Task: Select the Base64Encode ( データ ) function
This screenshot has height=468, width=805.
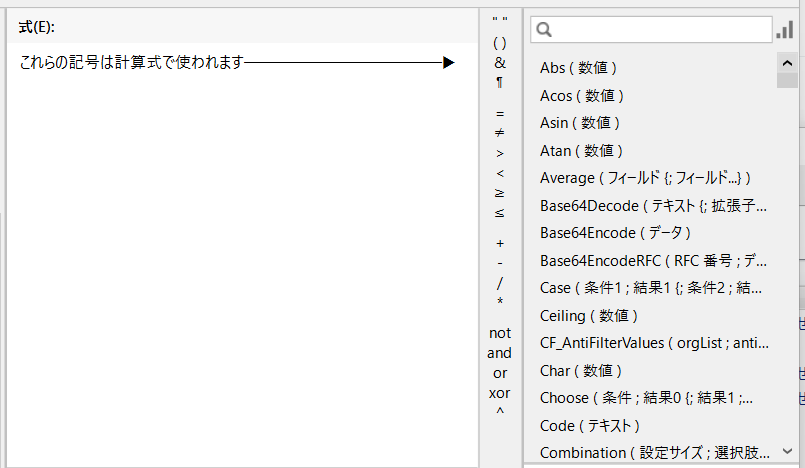Action: click(615, 233)
